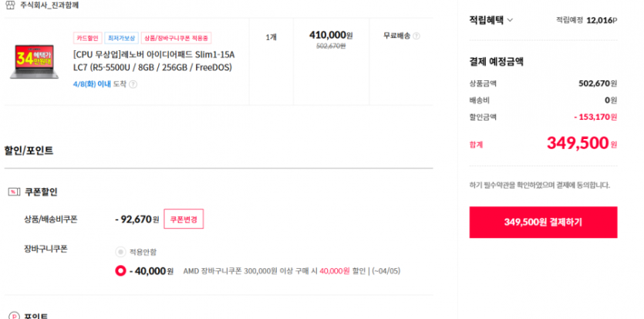Click the laptop product thumbnail

[x=35, y=60]
